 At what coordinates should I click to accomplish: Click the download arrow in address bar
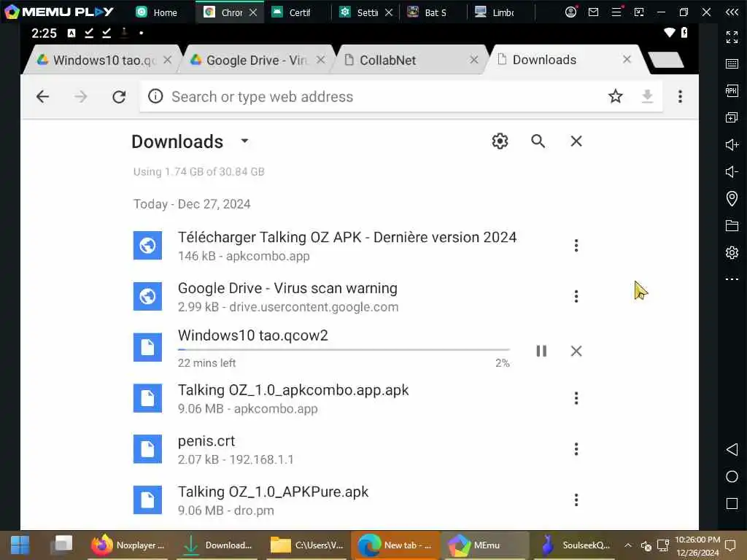(647, 97)
